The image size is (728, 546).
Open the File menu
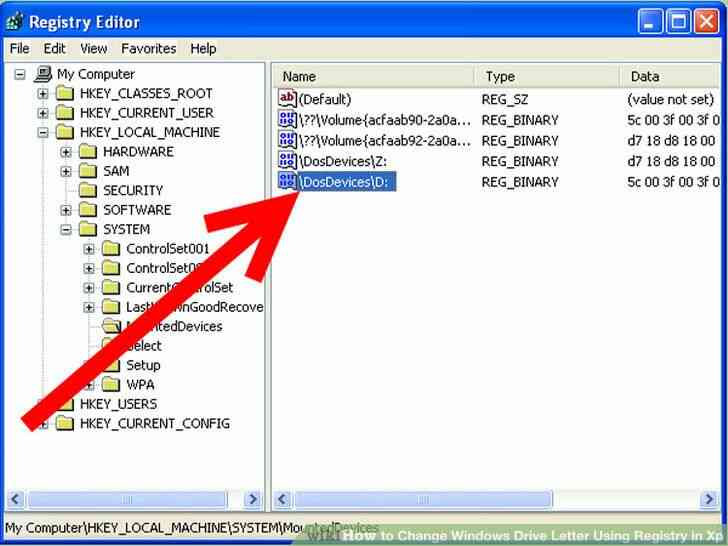[x=20, y=48]
